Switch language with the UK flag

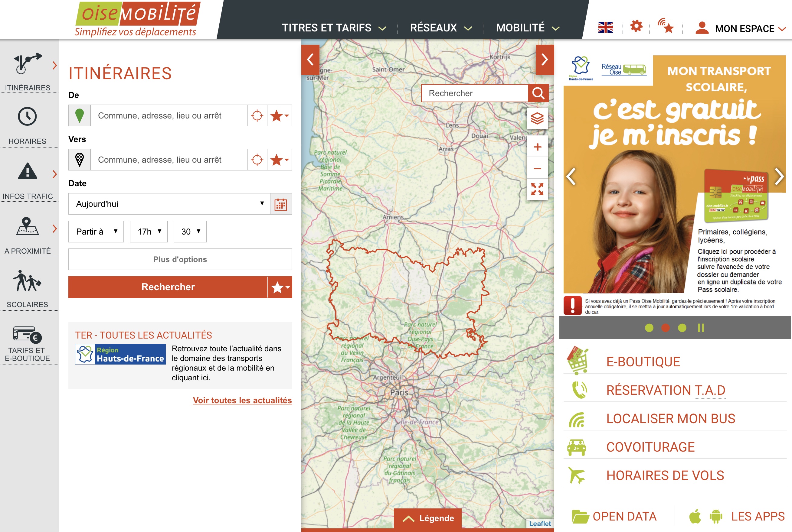(605, 27)
